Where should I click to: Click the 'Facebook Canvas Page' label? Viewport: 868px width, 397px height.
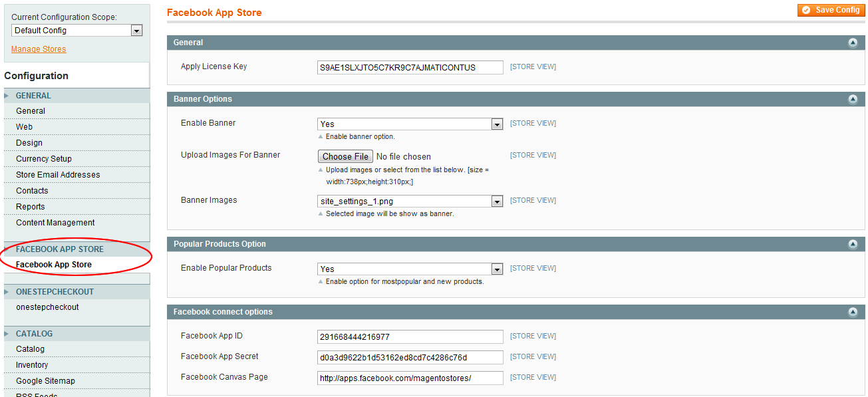(224, 377)
